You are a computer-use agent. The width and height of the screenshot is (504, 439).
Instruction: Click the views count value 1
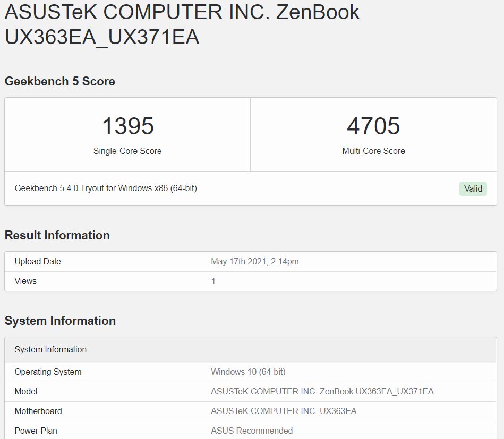coord(213,281)
